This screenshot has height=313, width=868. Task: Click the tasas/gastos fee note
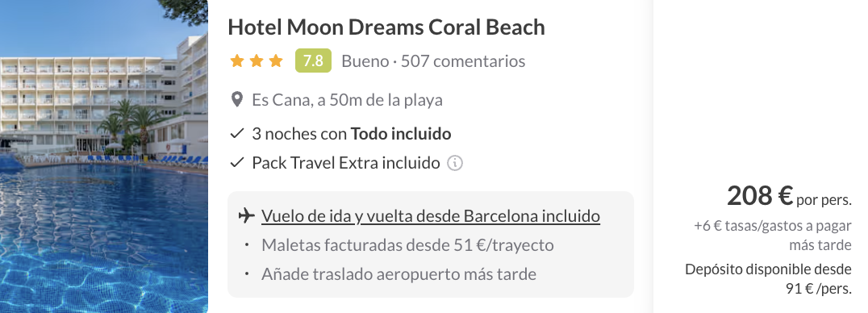[x=773, y=236]
